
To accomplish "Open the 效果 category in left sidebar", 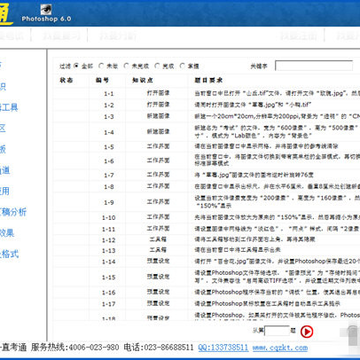I will (7, 233).
